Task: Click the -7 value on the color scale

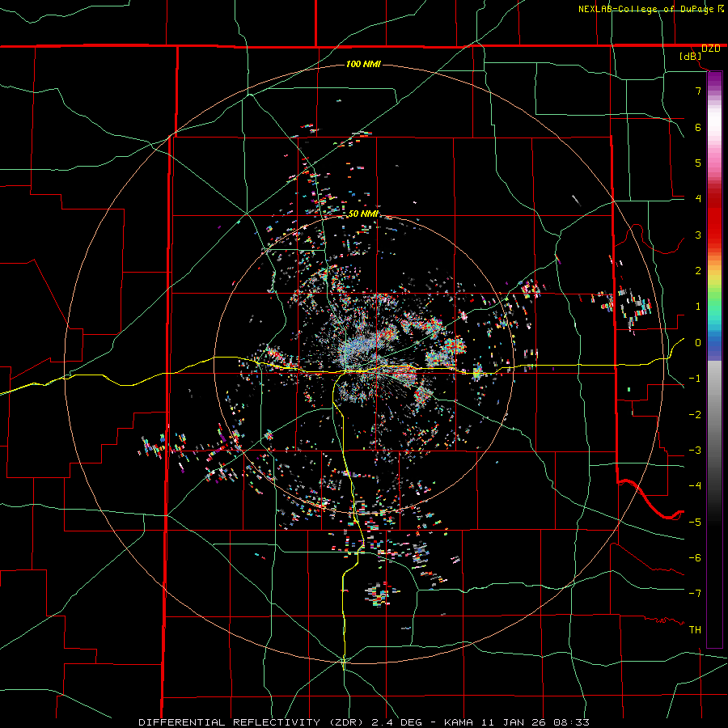Action: (695, 594)
